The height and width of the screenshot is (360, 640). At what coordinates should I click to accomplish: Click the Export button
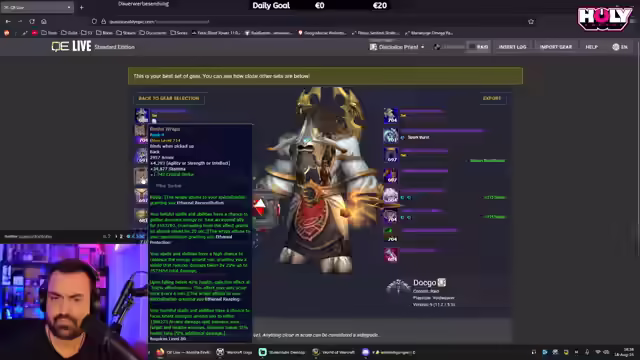492,98
